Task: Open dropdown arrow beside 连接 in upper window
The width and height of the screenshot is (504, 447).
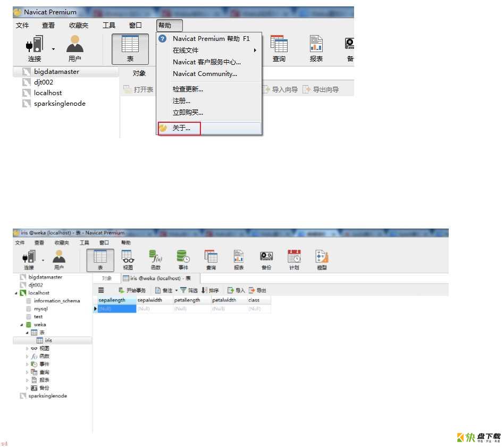Action: tap(53, 49)
